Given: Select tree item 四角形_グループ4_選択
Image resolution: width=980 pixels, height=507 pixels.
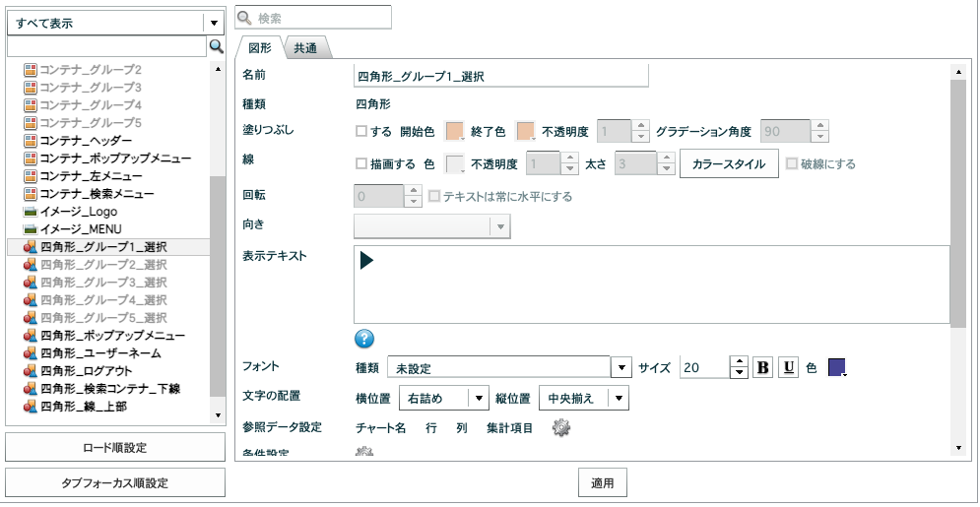Looking at the screenshot, I should pos(103,300).
